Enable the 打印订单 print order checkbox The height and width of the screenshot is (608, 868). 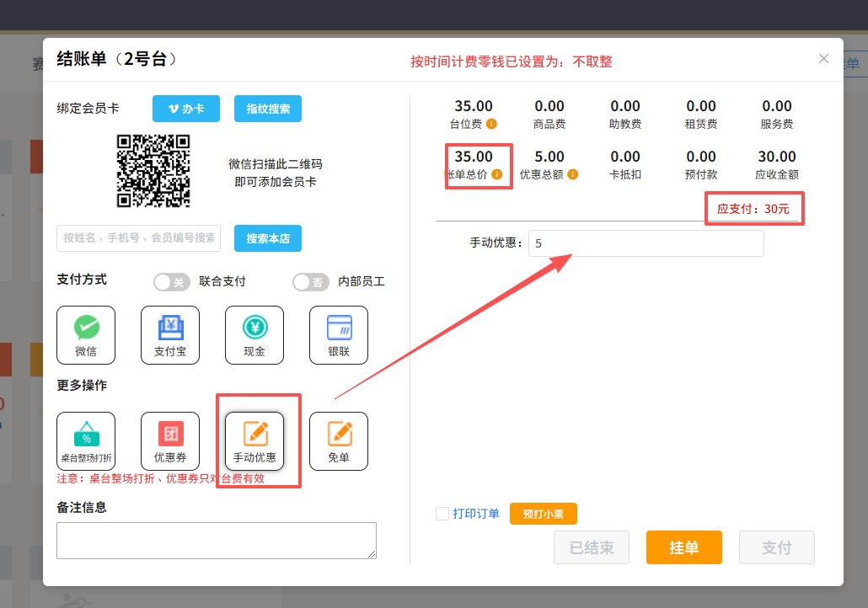pyautogui.click(x=442, y=514)
